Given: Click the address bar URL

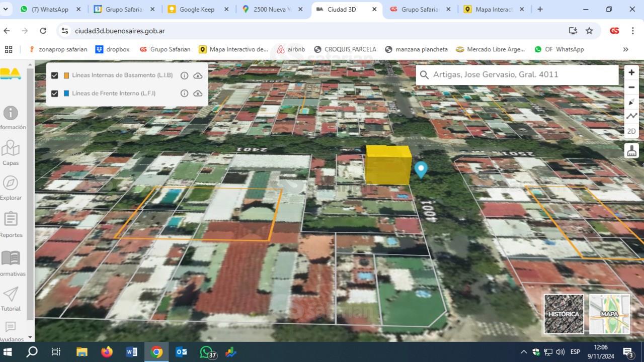Looking at the screenshot, I should (x=120, y=31).
